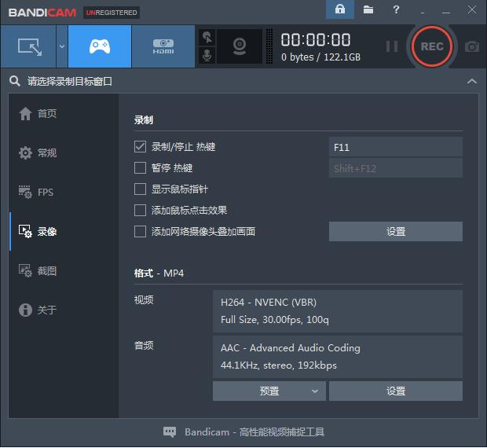
Task: Switch to game recording mode
Action: pyautogui.click(x=100, y=46)
